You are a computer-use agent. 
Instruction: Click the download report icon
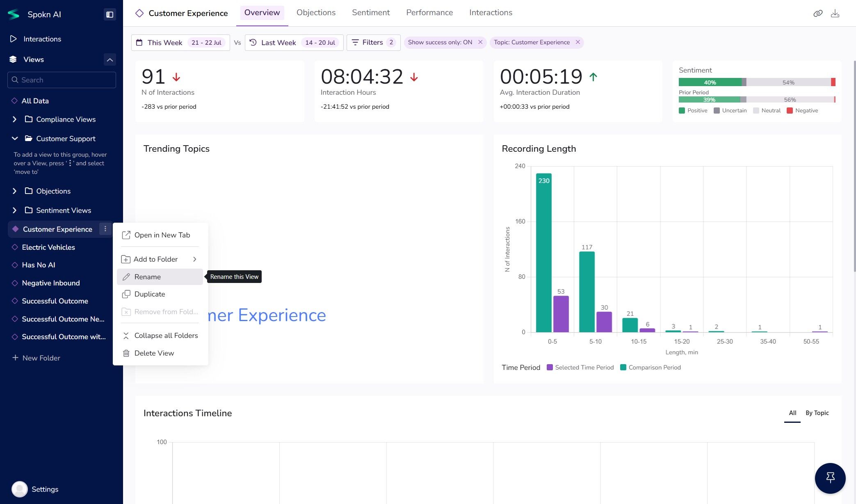(x=835, y=14)
